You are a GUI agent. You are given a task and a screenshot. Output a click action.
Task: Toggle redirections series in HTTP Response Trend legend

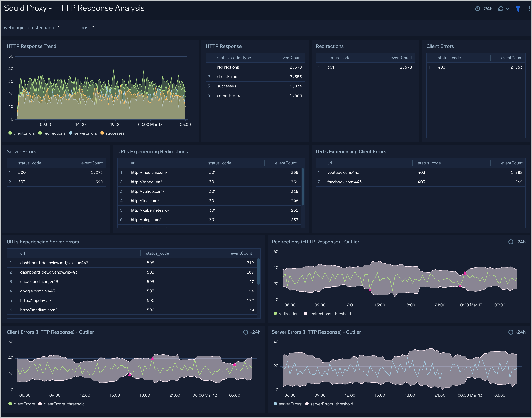[x=52, y=133]
